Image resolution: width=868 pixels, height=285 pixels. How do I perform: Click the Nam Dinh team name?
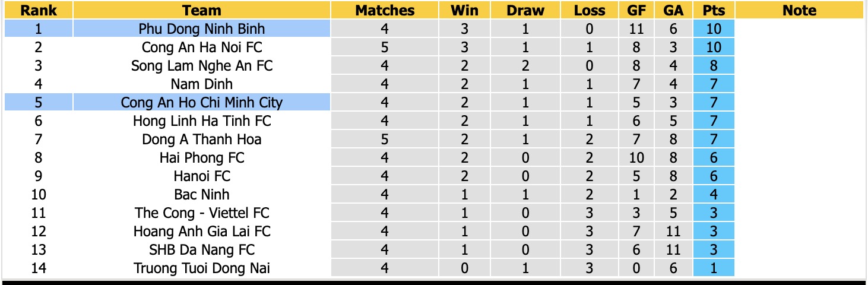[x=202, y=84]
